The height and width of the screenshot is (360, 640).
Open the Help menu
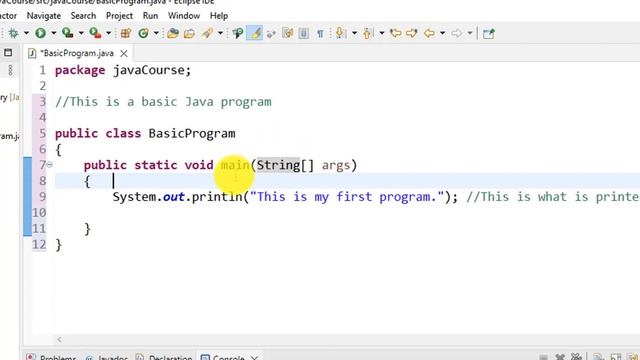click(219, 16)
